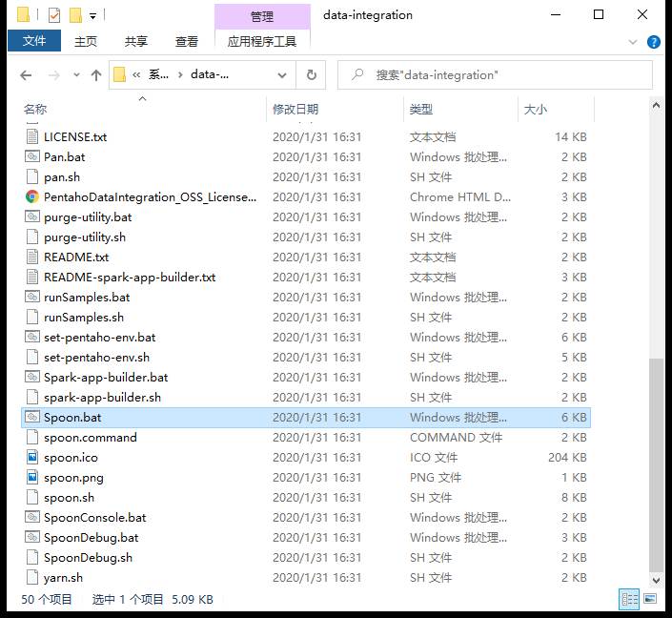Open the 文件 menu

(34, 41)
